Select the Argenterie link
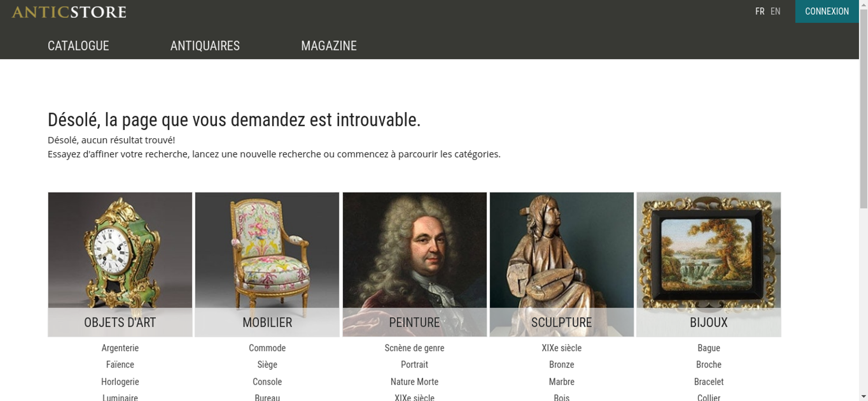 click(x=120, y=348)
